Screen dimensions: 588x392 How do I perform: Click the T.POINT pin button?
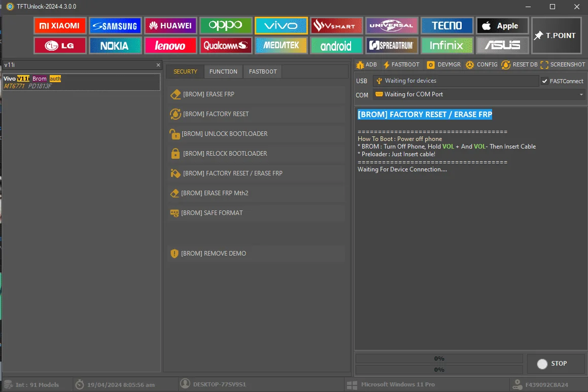pyautogui.click(x=556, y=35)
